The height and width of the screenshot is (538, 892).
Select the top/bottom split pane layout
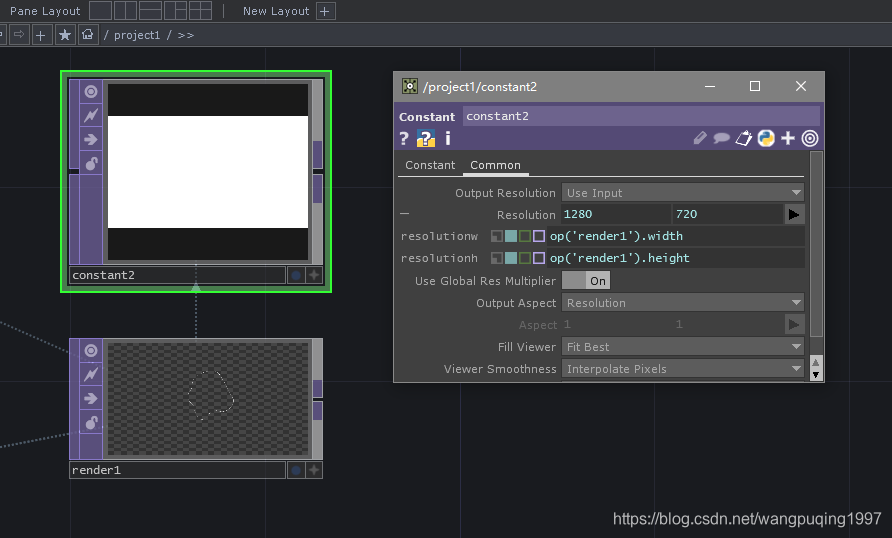coord(150,11)
